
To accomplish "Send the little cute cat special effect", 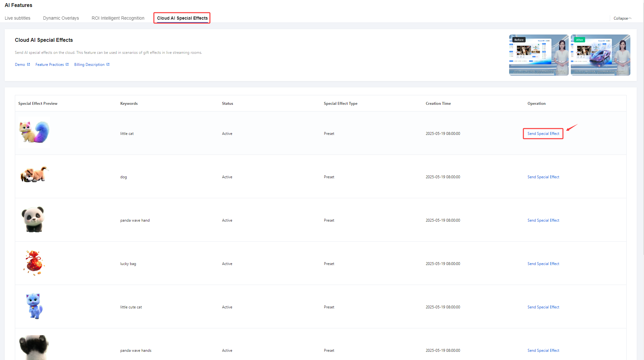I will click(x=543, y=307).
